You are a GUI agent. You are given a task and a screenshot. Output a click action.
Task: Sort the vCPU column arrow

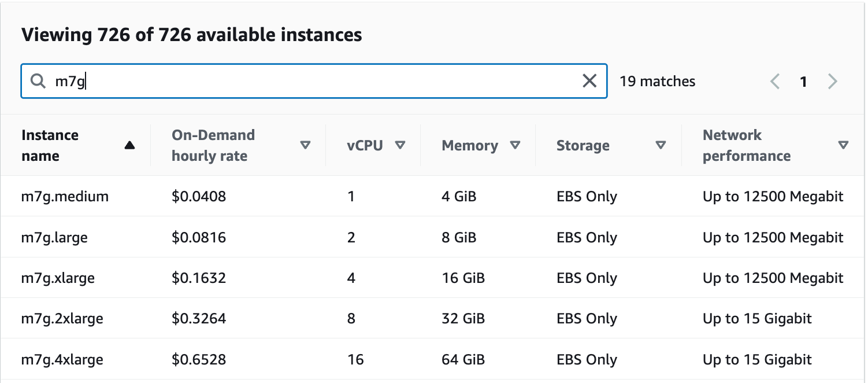pos(400,146)
